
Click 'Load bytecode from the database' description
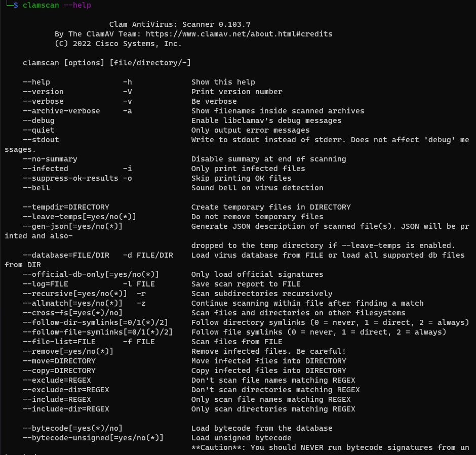click(x=262, y=428)
